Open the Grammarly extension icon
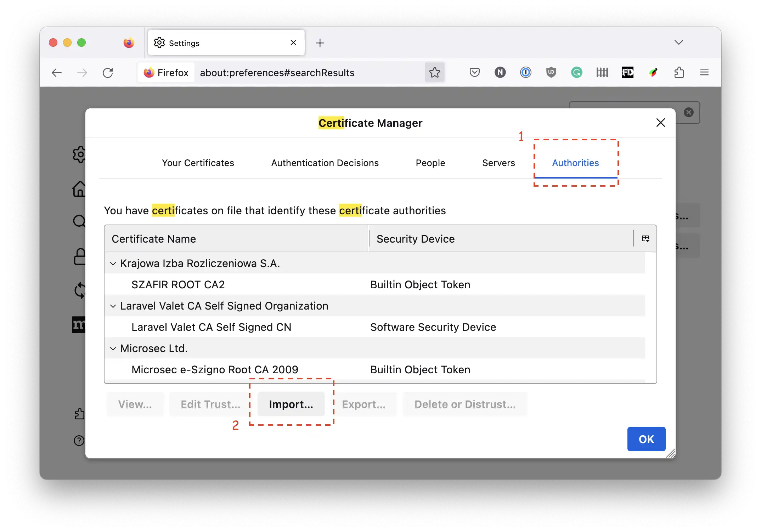Screen dimensions: 761x532 (577, 73)
